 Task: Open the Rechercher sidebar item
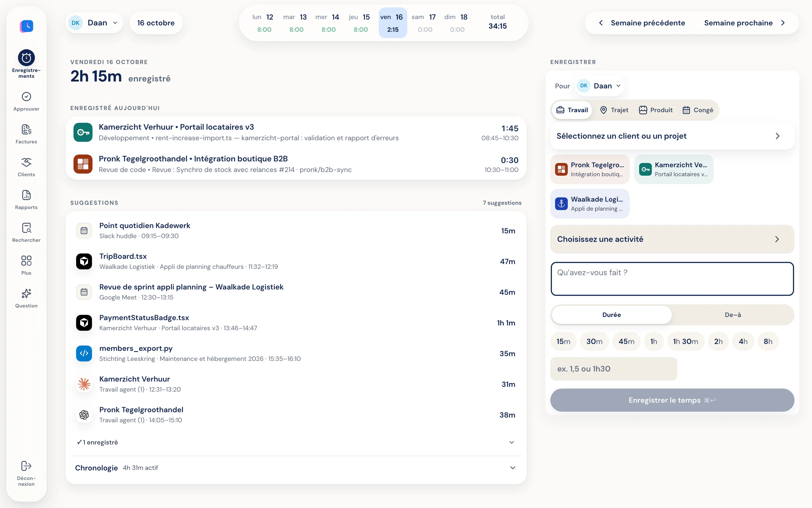coord(26,233)
